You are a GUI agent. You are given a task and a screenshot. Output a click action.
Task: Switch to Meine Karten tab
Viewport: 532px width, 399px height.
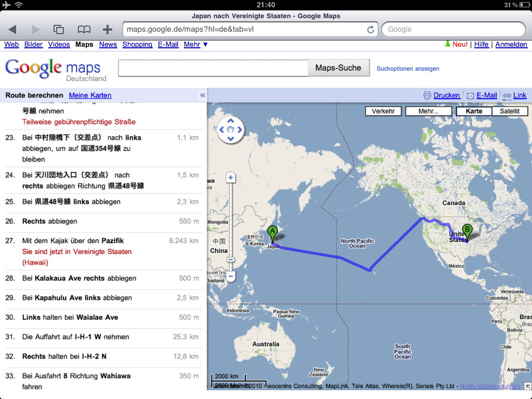pos(90,96)
